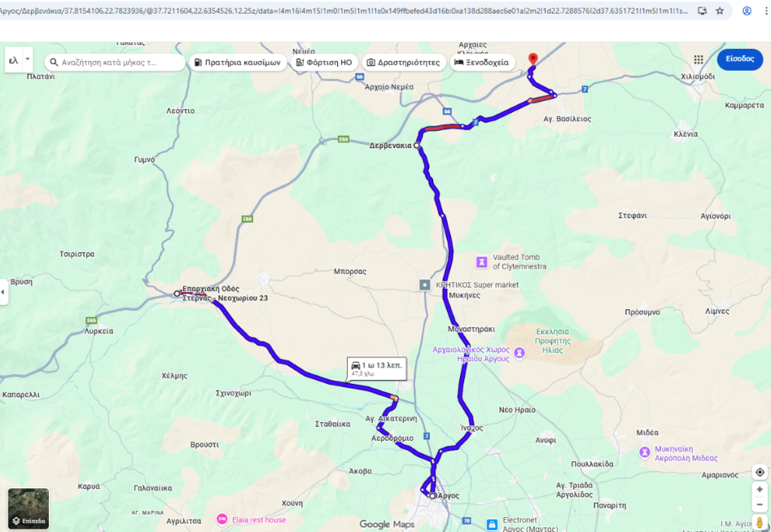Open the browser profile account icon
This screenshot has width=771, height=532.
[x=746, y=11]
